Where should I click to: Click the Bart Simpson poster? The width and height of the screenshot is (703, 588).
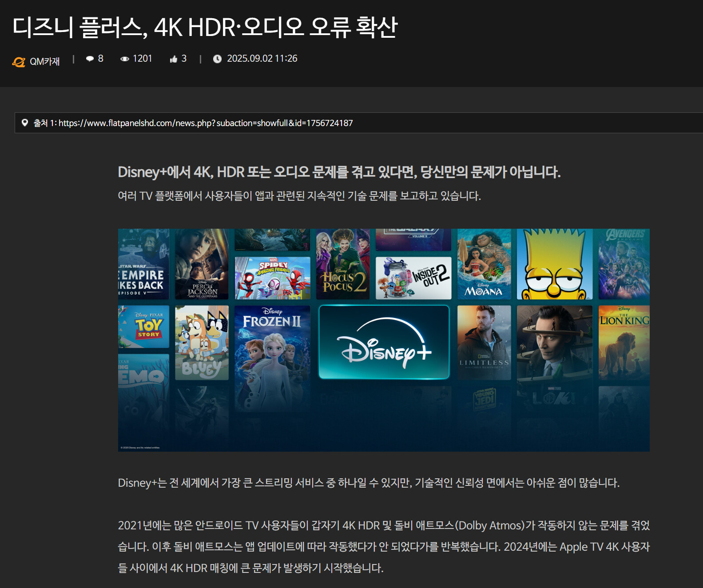pyautogui.click(x=555, y=264)
